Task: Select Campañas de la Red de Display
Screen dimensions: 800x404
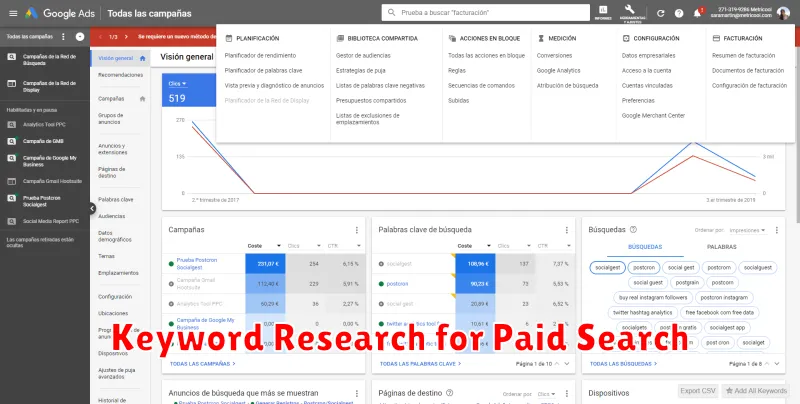Action: click(49, 86)
